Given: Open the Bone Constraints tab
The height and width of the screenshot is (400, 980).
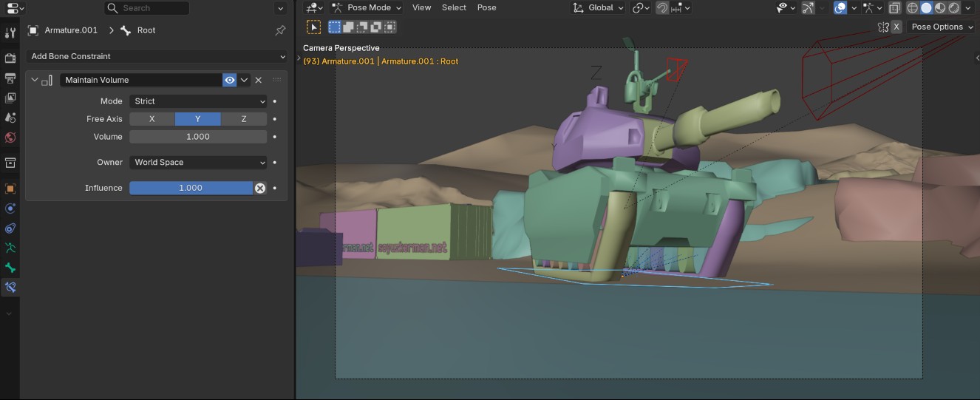Looking at the screenshot, I should 10,287.
